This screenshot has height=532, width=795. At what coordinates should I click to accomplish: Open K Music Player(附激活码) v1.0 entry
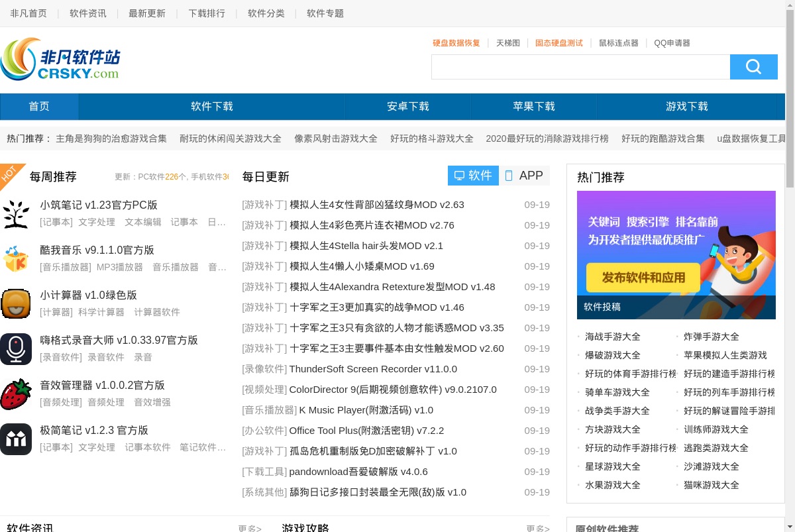366,410
